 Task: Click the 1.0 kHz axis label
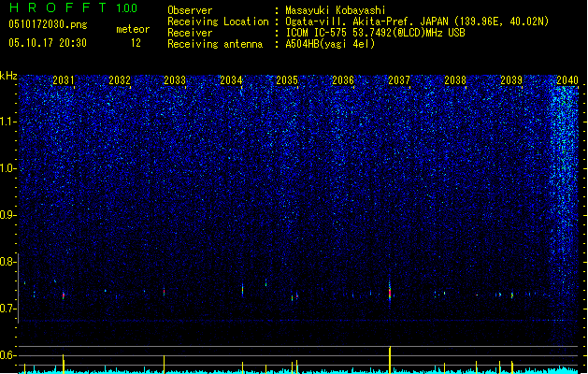pos(8,168)
